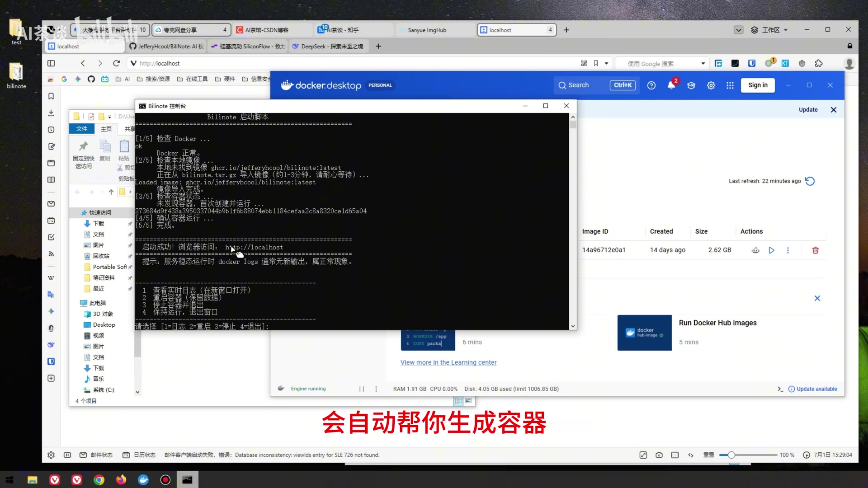Switch Explorer to details view

tap(459, 401)
